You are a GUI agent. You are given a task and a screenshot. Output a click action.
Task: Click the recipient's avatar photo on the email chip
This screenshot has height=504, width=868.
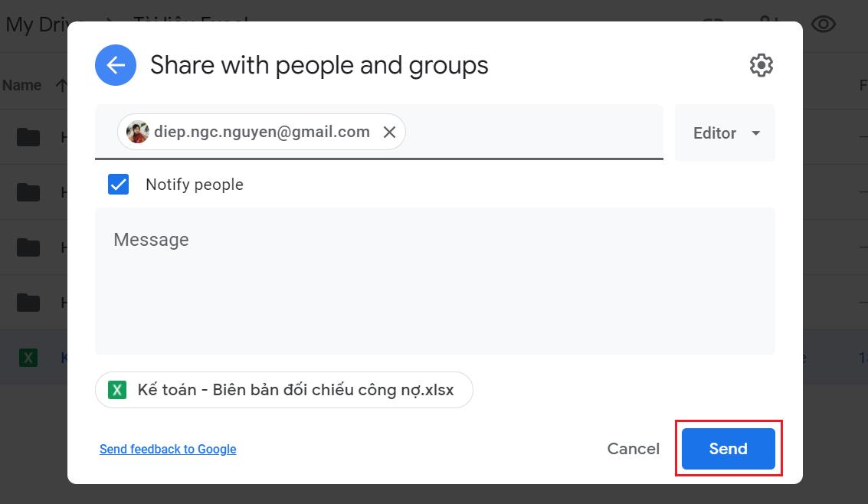136,132
